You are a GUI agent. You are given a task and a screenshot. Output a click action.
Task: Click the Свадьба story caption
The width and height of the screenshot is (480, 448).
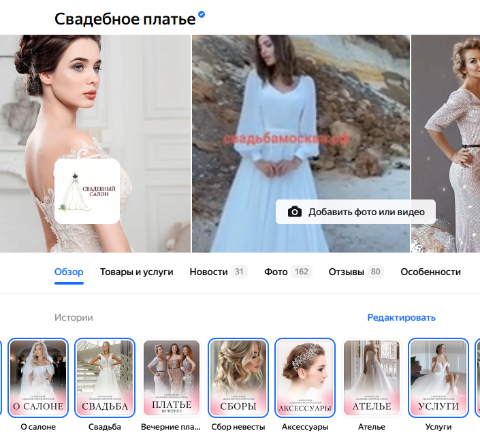coord(105,427)
